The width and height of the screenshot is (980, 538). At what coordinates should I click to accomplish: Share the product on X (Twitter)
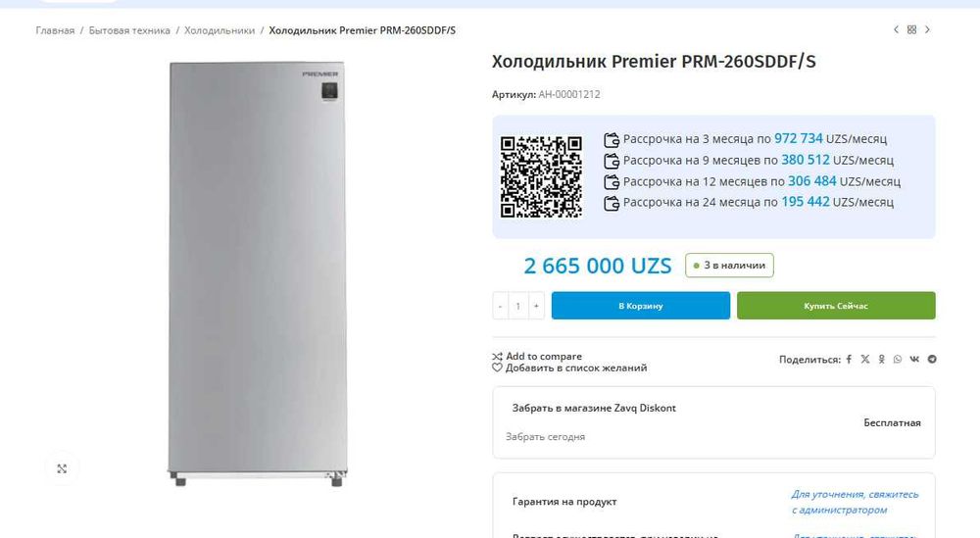(865, 360)
